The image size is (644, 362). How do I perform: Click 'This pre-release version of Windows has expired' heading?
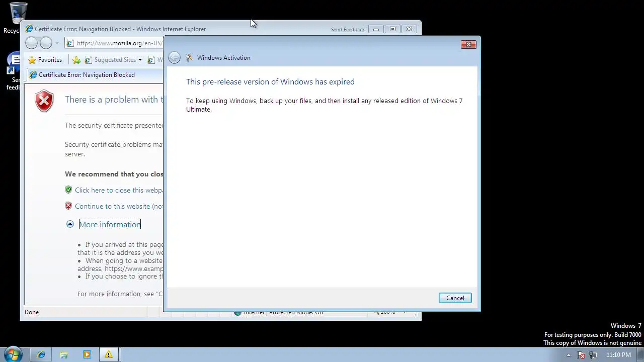pyautogui.click(x=270, y=82)
